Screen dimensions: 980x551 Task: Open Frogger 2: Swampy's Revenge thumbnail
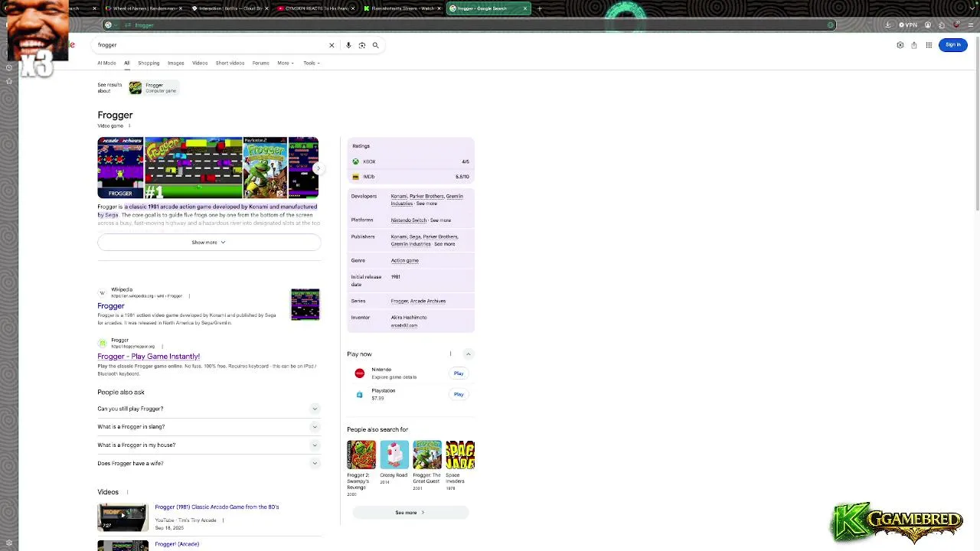[x=361, y=455]
